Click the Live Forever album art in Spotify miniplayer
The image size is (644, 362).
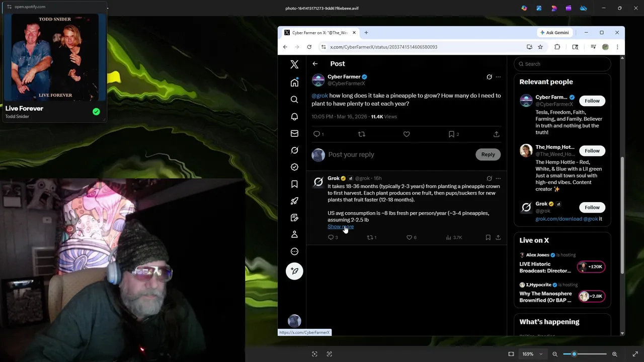coord(55,57)
